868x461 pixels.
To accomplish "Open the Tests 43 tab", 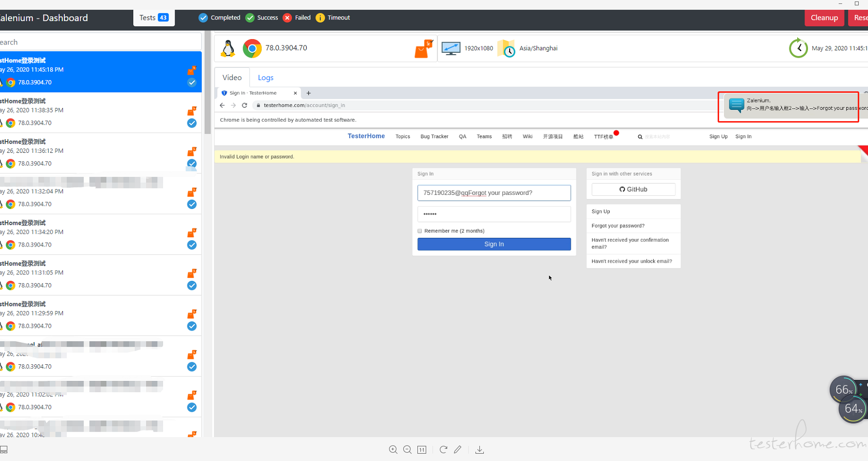I will [154, 18].
